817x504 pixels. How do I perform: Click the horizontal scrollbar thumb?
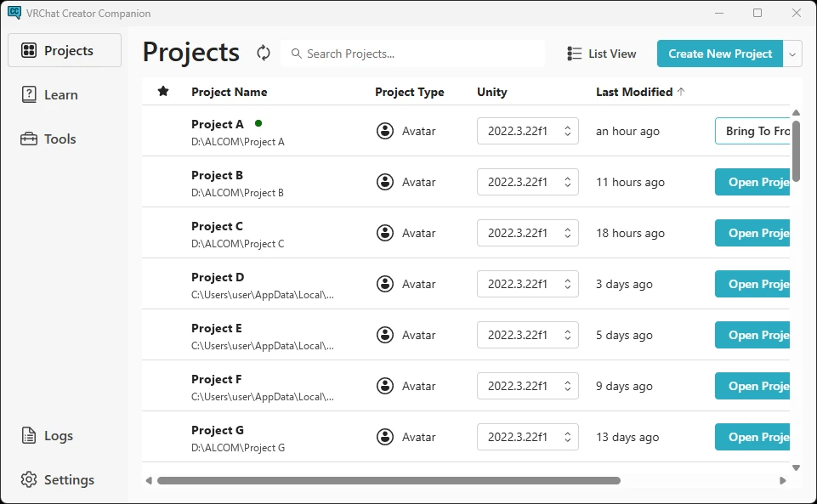(389, 480)
